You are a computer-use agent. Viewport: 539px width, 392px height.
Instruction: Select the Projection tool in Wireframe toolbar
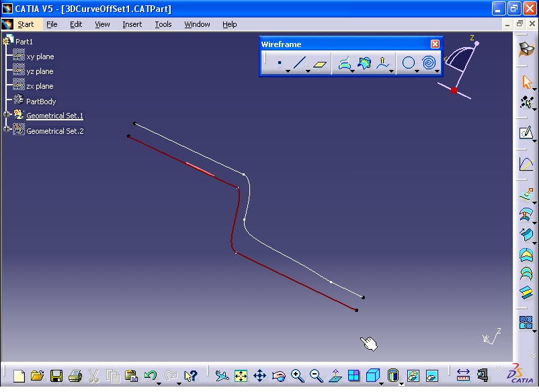345,63
